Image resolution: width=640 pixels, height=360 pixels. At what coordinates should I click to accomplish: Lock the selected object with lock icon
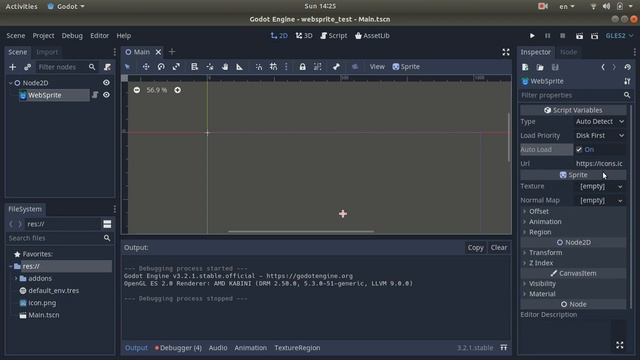[302, 67]
